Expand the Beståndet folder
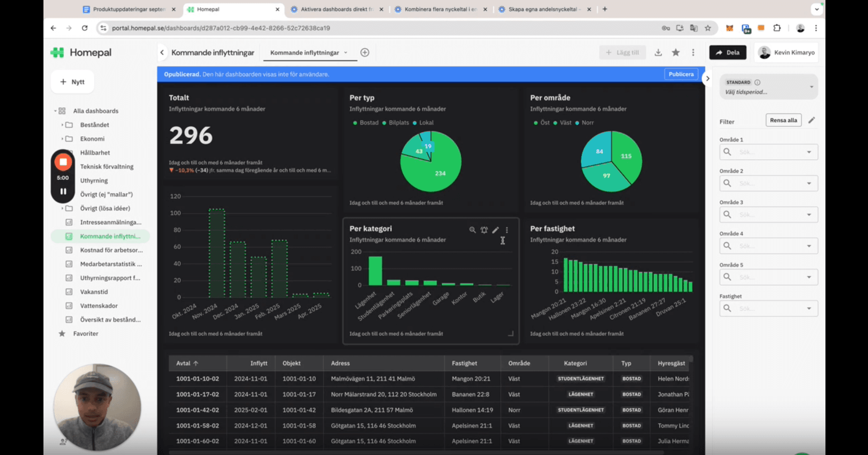868x455 pixels. click(62, 125)
